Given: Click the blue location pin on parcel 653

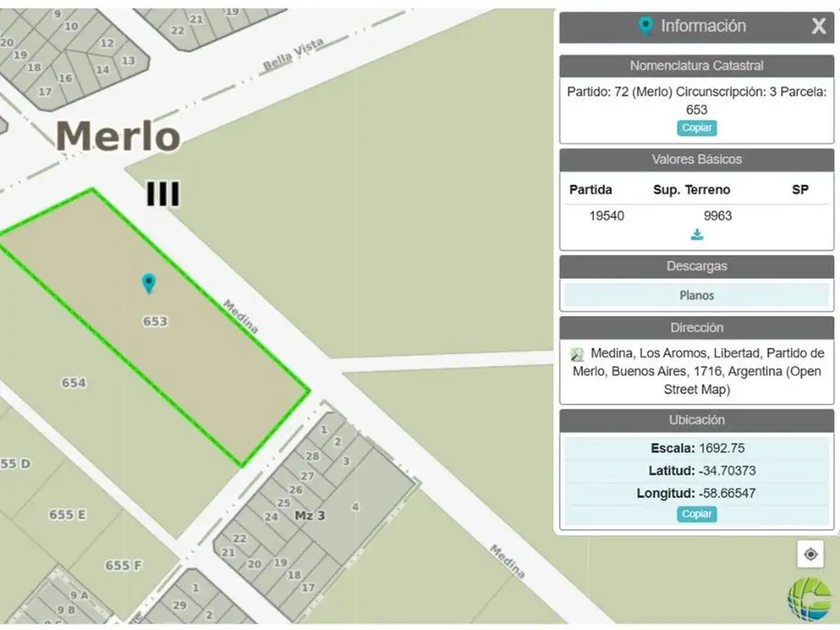Looking at the screenshot, I should pyautogui.click(x=148, y=283).
